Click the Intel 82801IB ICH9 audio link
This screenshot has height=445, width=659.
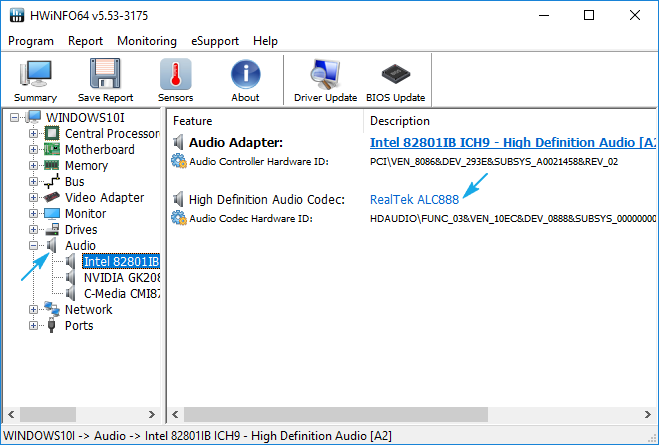(x=510, y=142)
